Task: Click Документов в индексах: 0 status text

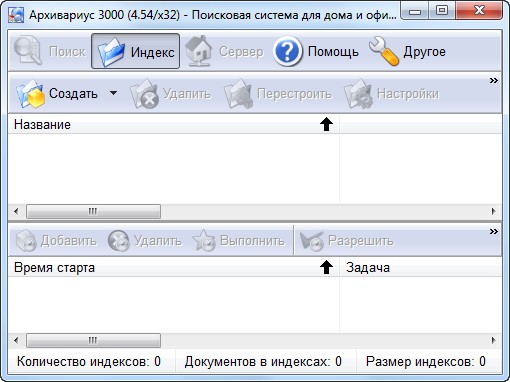Action: (x=263, y=361)
